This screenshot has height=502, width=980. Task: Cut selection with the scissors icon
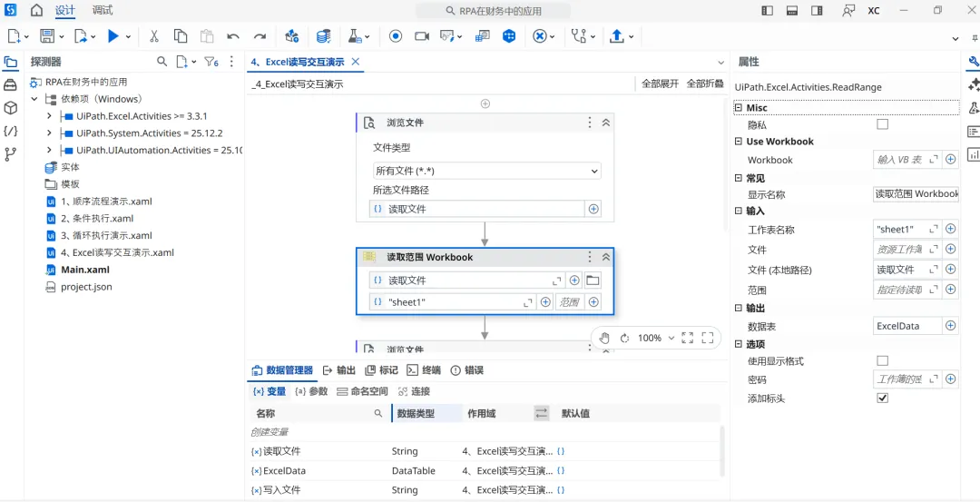[x=153, y=36]
